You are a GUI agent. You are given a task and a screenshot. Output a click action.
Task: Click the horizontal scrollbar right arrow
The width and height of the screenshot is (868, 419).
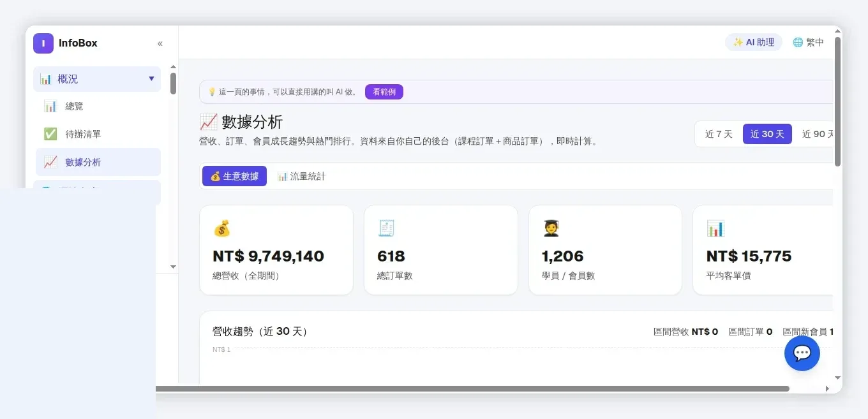827,388
